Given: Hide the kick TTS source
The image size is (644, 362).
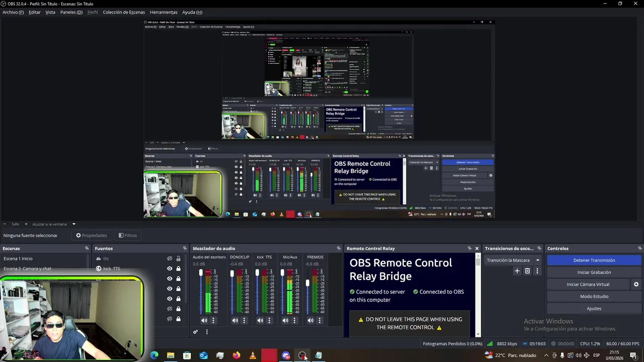Looking at the screenshot, I should coord(170,268).
